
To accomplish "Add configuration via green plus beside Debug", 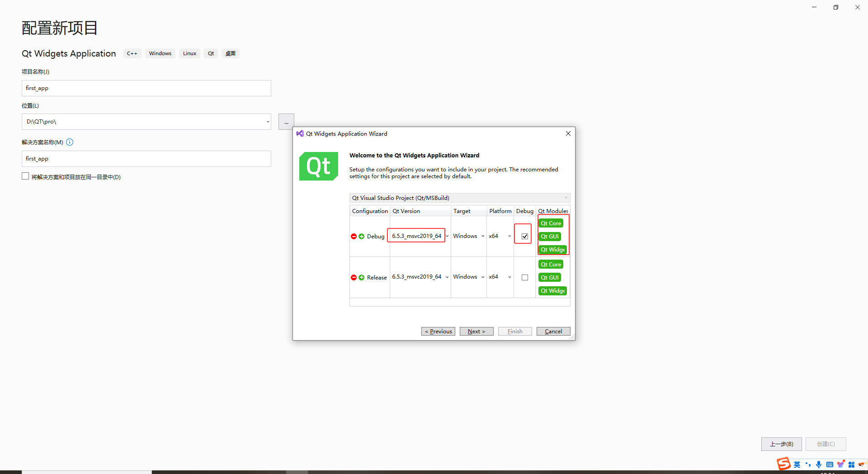I will point(361,237).
